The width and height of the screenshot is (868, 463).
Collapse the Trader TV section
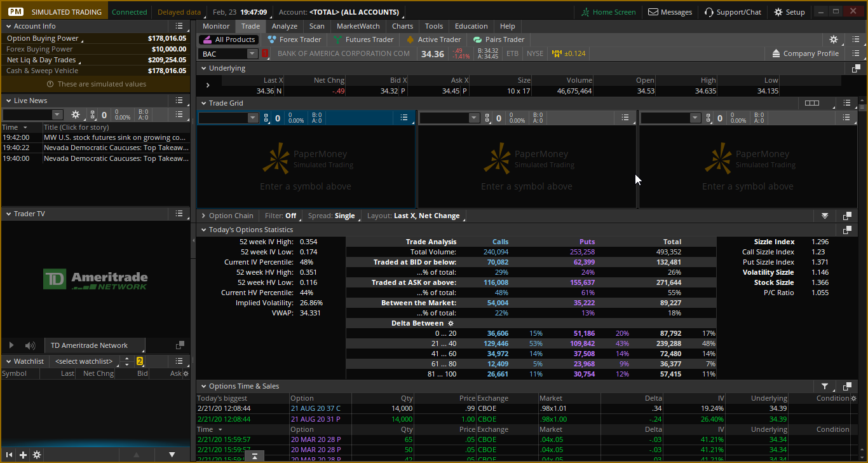pos(8,214)
